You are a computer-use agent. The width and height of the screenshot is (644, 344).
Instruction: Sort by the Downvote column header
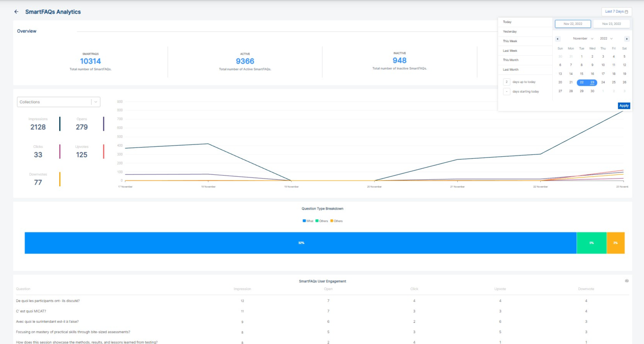coord(586,289)
